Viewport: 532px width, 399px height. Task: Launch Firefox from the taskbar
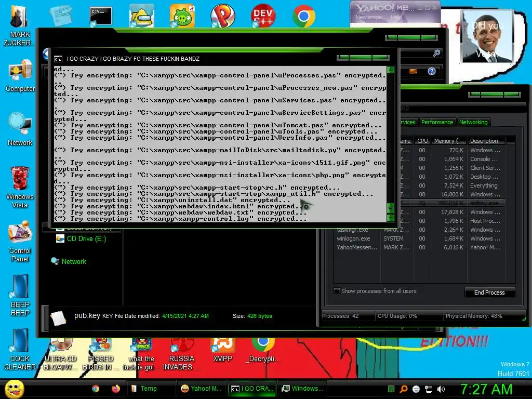point(116,389)
